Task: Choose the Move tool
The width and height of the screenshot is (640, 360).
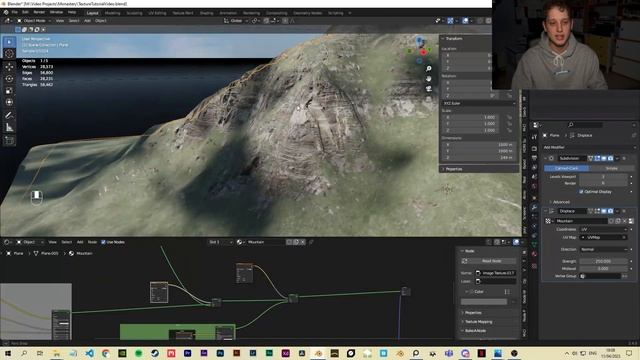Action: coord(9,67)
